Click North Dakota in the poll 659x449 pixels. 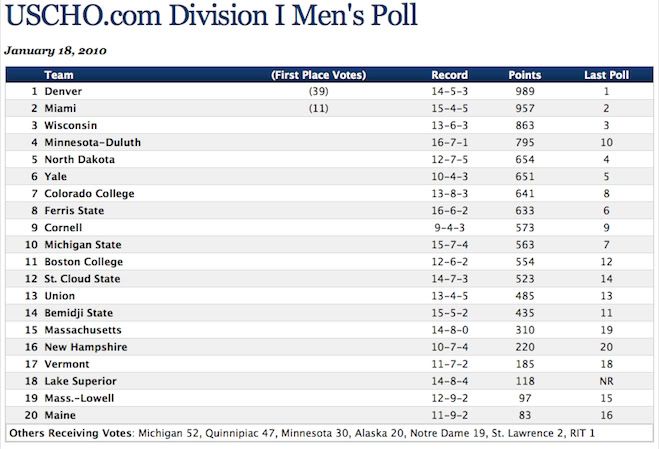point(79,159)
